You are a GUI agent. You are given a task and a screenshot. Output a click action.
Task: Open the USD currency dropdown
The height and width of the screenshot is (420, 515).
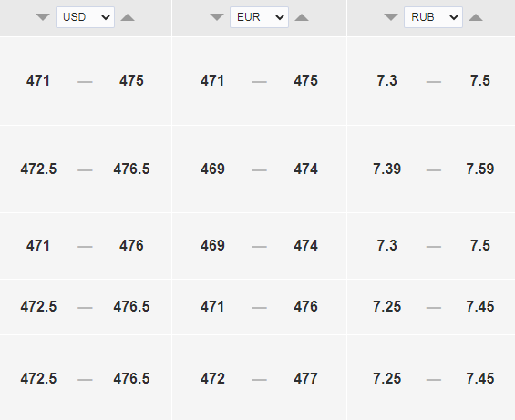(85, 17)
